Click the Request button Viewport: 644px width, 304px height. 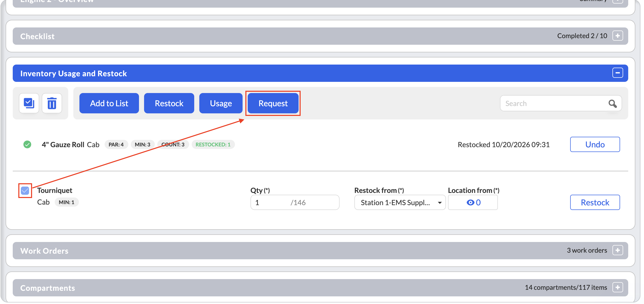(x=273, y=103)
